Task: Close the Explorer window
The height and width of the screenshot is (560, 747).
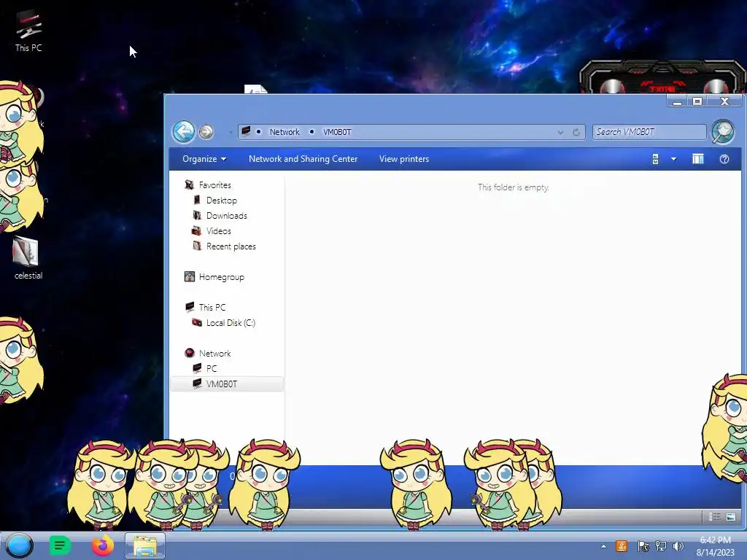Action: (724, 101)
